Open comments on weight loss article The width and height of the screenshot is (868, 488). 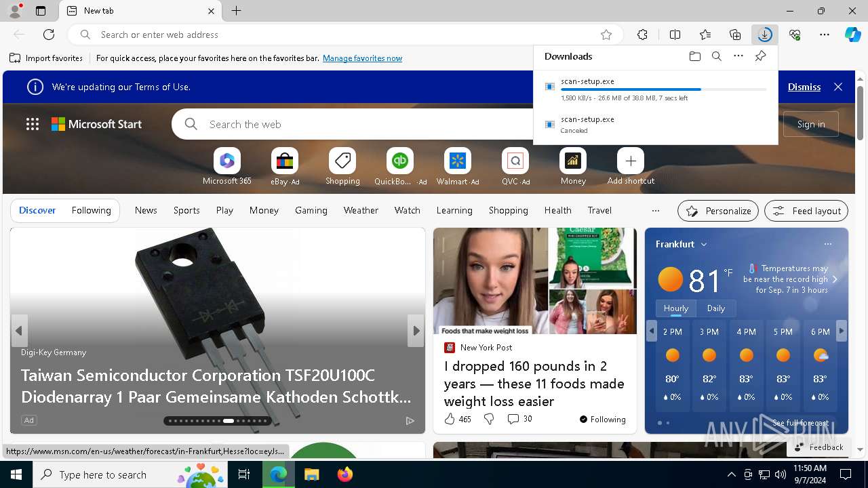coord(519,420)
